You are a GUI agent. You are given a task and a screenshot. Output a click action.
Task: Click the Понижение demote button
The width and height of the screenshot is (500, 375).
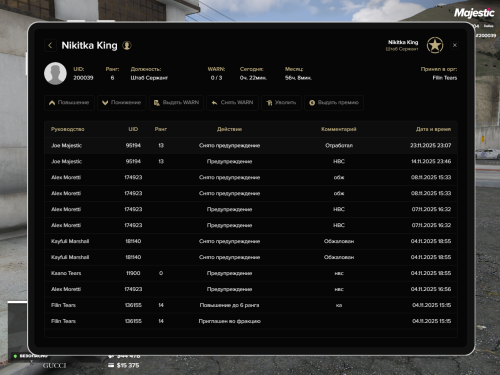point(122,103)
